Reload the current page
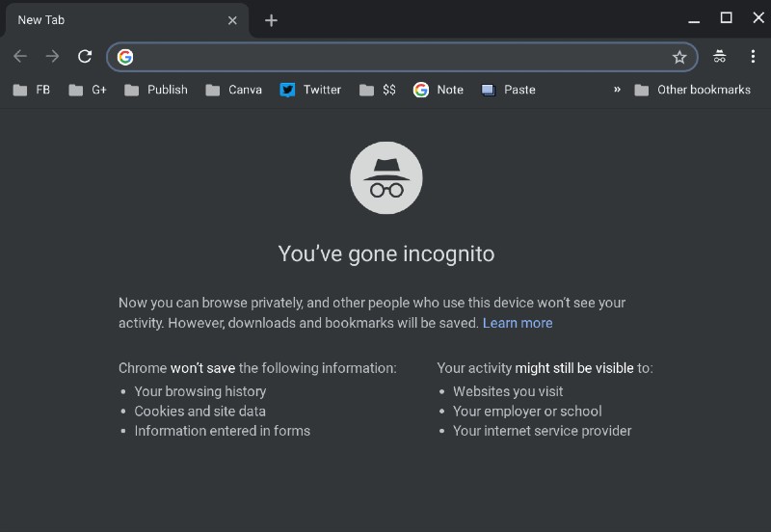 [x=85, y=57]
